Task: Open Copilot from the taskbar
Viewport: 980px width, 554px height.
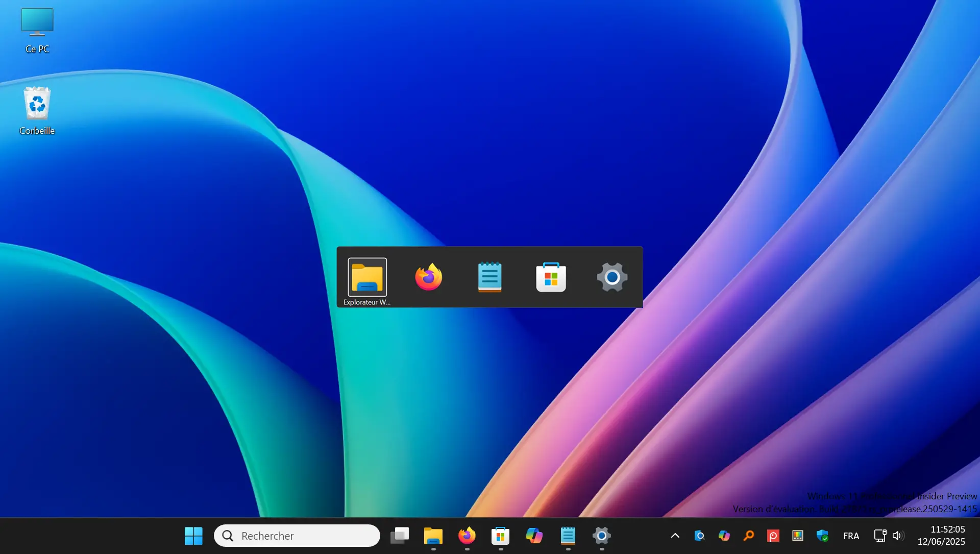Action: [534, 536]
